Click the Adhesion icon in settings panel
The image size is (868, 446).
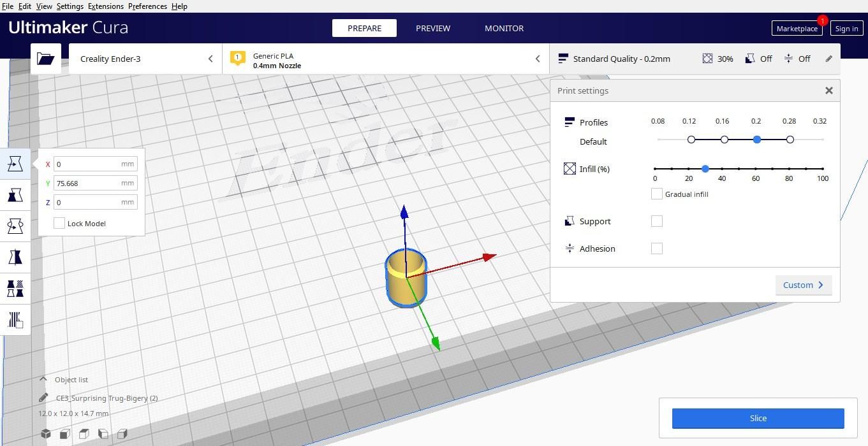click(570, 248)
